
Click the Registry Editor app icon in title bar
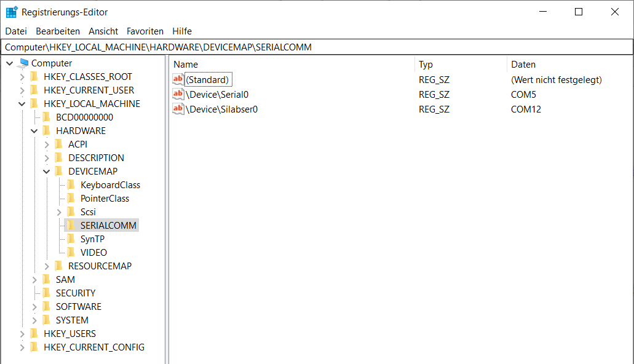click(12, 12)
